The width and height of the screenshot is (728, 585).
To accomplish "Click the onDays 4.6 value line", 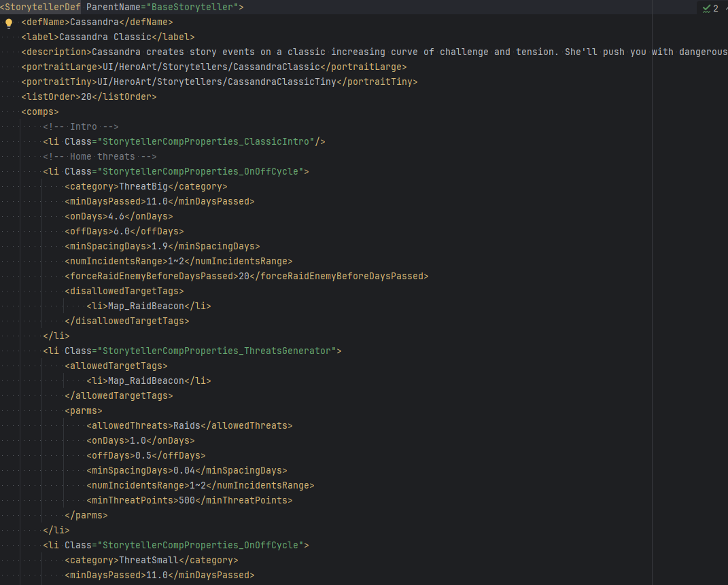I will click(x=119, y=216).
